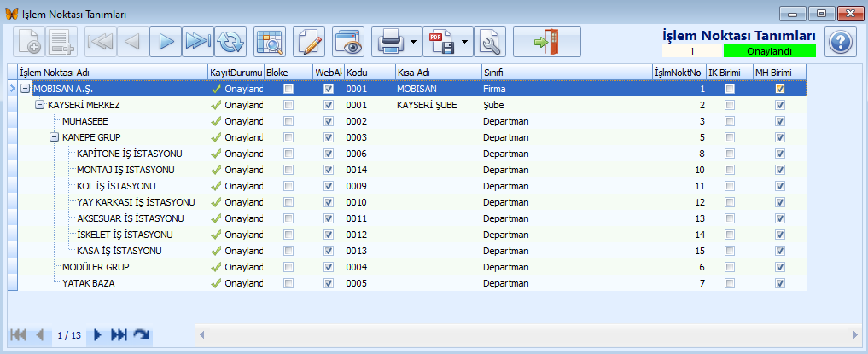The width and height of the screenshot is (868, 354).
Task: Go to previous record in toolbar
Action: [x=133, y=42]
